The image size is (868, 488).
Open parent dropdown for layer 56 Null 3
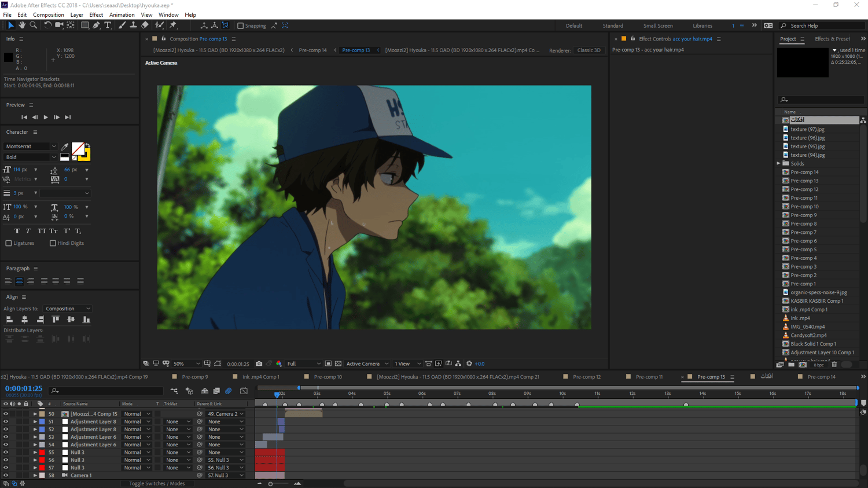coord(225,460)
